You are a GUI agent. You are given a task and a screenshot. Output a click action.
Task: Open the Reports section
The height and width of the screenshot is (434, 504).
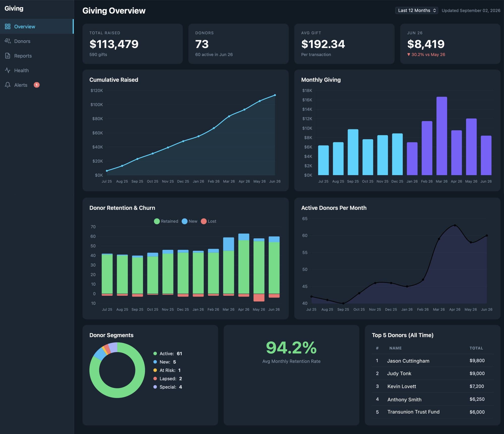pyautogui.click(x=37, y=56)
